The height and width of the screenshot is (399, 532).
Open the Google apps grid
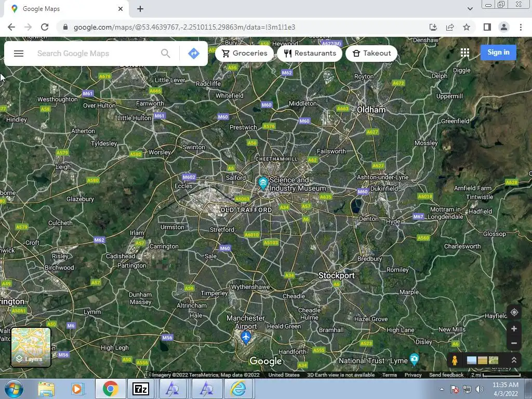[x=465, y=52]
